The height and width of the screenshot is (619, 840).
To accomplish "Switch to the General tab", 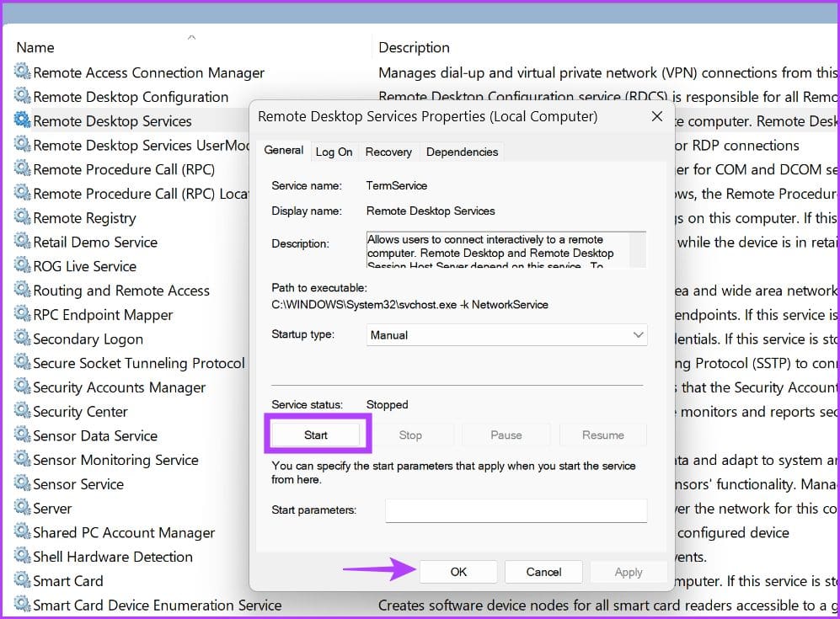I will (x=283, y=151).
